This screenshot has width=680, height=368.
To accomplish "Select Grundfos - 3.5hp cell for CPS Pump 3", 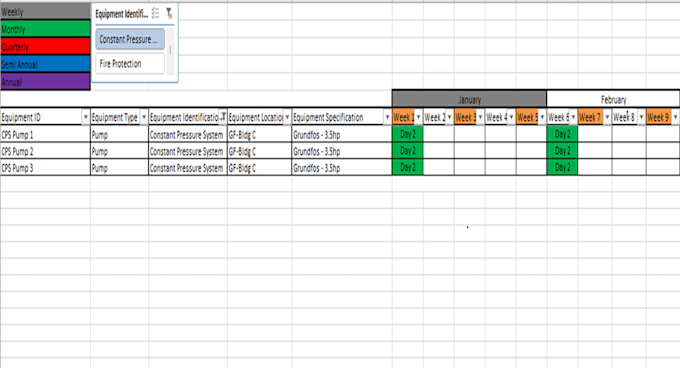I will pyautogui.click(x=342, y=168).
